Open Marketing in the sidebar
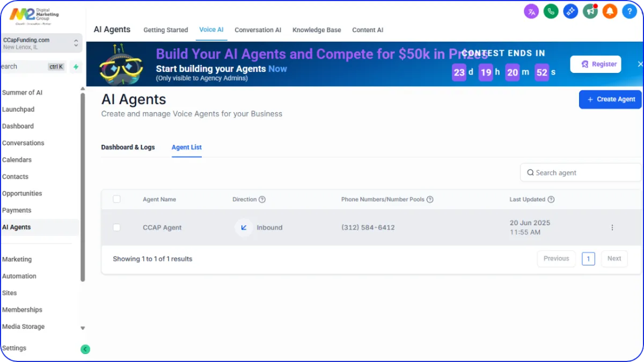Screen dimensions: 644x362 17,260
